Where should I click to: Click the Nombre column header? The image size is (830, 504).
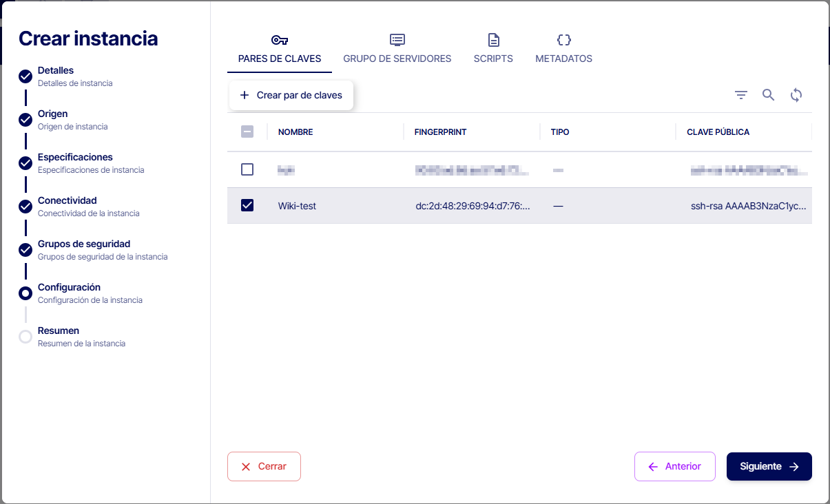click(295, 132)
